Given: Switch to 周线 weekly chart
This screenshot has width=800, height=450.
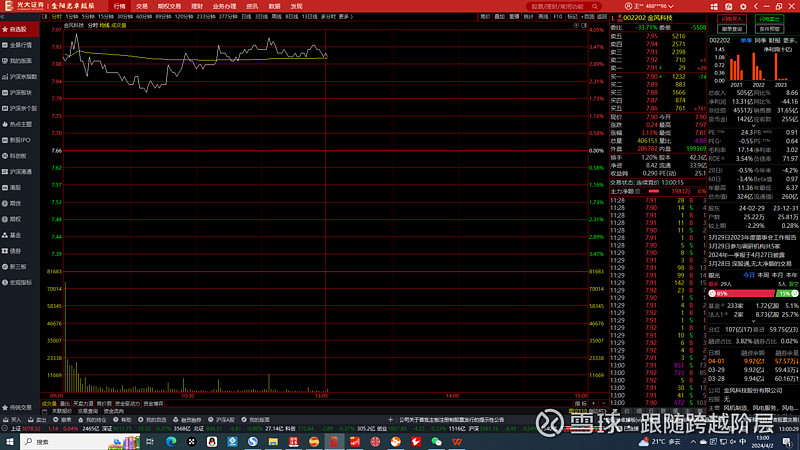Looking at the screenshot, I should tap(277, 17).
